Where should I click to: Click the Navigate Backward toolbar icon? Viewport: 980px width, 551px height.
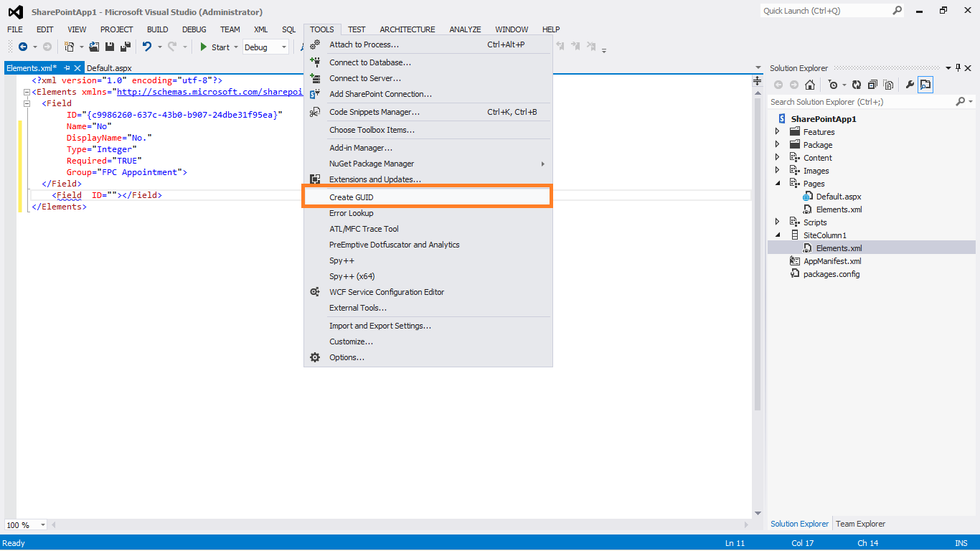pyautogui.click(x=22, y=47)
